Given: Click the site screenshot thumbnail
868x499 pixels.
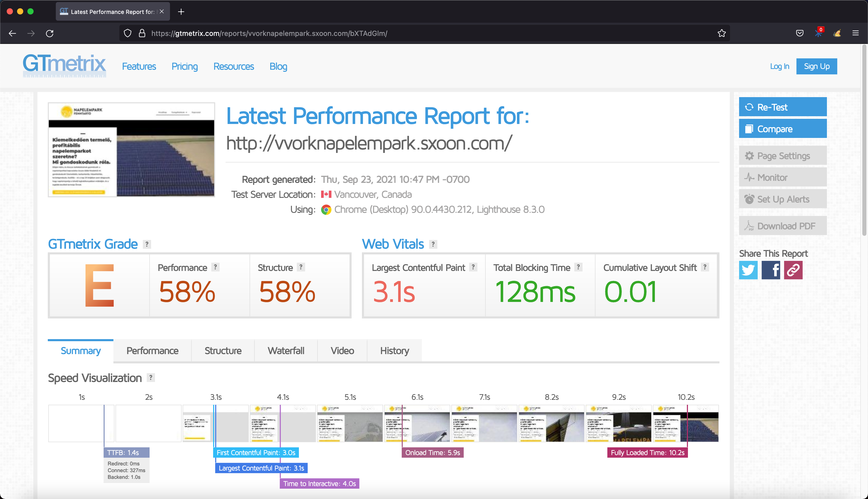Looking at the screenshot, I should (x=131, y=150).
